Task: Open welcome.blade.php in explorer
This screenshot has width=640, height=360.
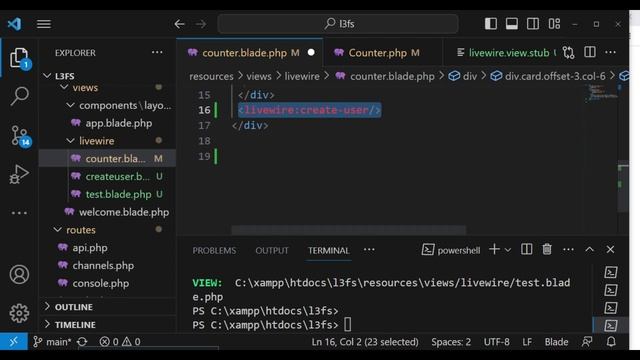Action: (x=107, y=212)
